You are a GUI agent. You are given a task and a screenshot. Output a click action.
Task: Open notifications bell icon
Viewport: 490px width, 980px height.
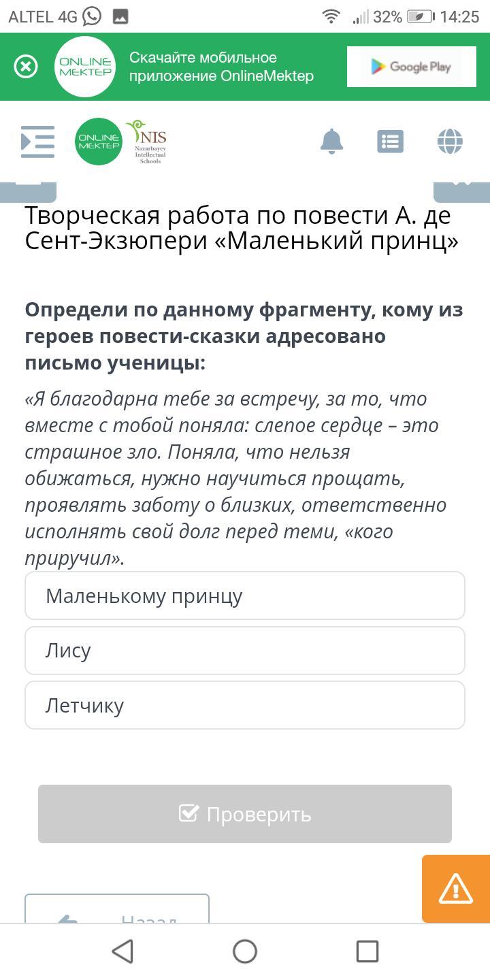[331, 142]
